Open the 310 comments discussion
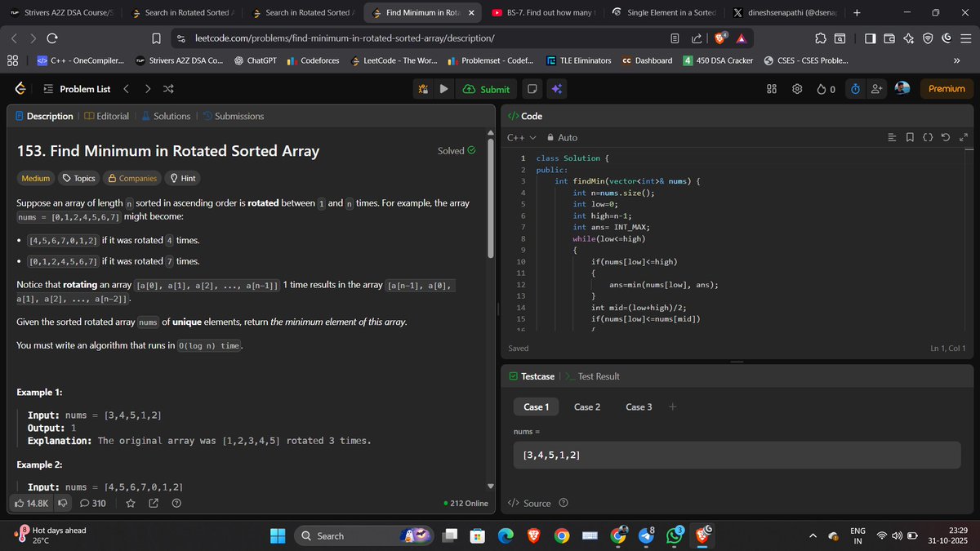Screen dimensions: 980x551 click(x=92, y=503)
